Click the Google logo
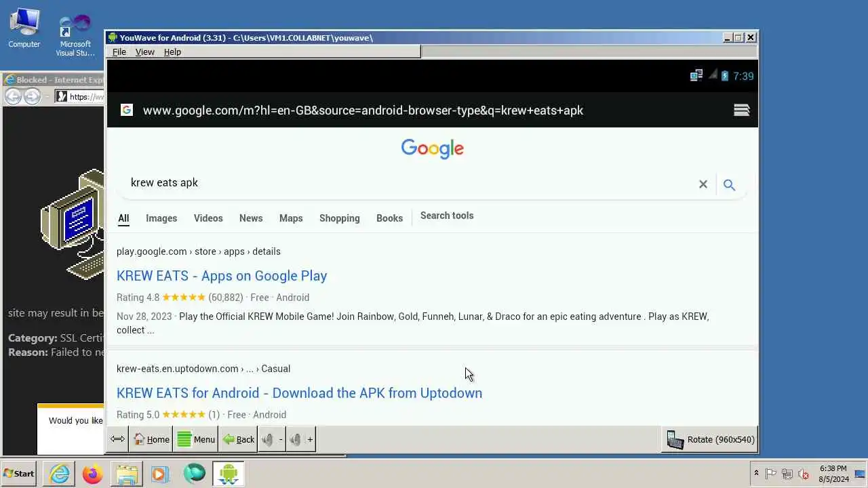 point(432,149)
